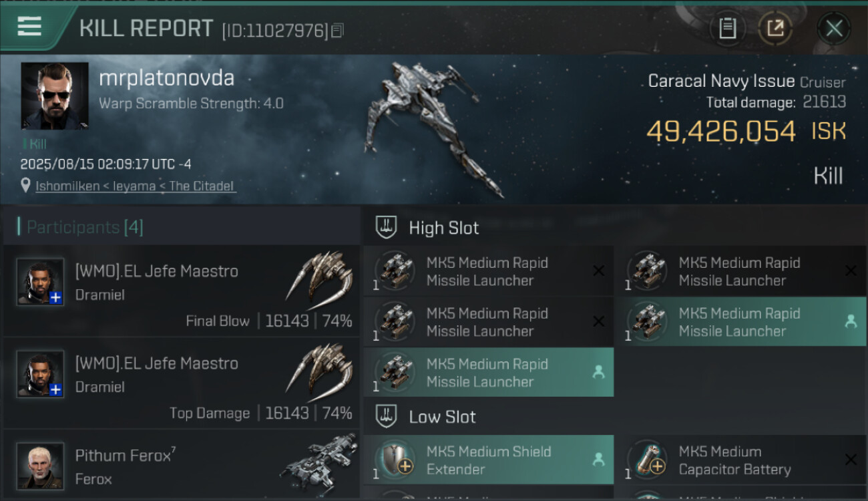Copy the kill report ID number
Screen dimensions: 868x501
338,30
